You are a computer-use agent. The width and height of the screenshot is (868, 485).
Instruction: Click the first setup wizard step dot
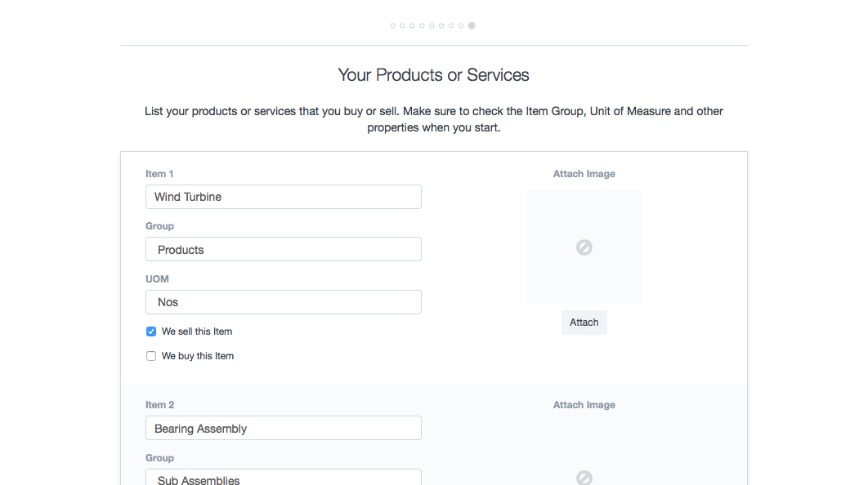pyautogui.click(x=392, y=25)
